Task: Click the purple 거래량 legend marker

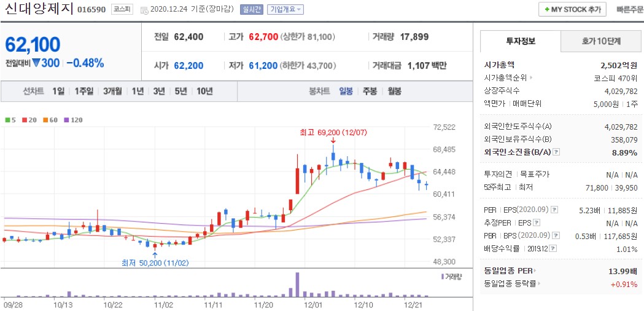Action: [x=443, y=277]
